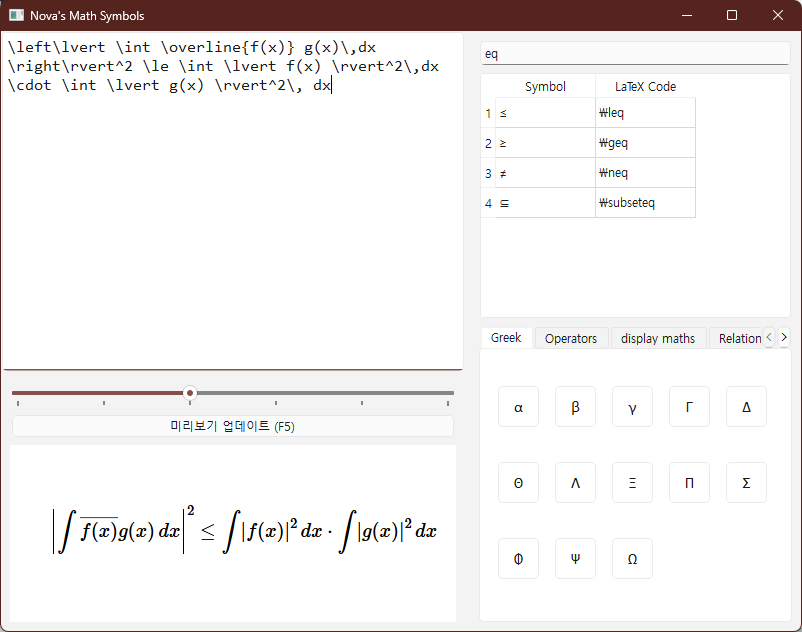The image size is (802, 632).
Task: Click inside the LaTeX code editor
Action: coord(233,201)
